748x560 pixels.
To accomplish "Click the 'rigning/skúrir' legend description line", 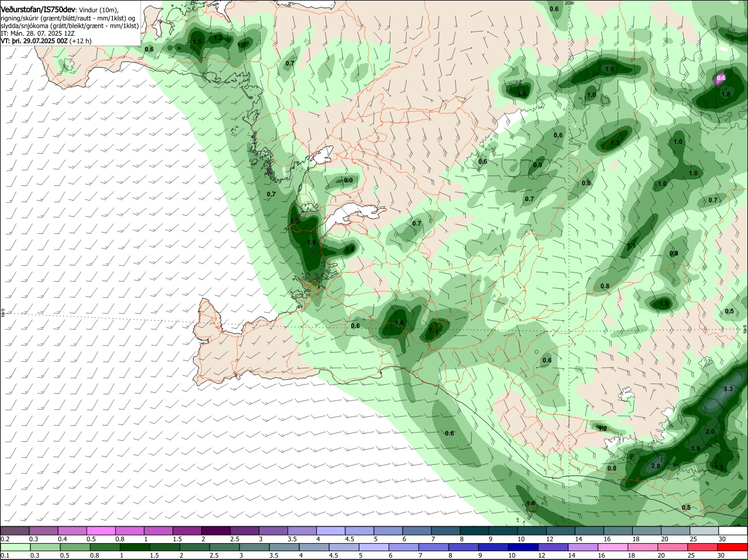I will (x=68, y=18).
